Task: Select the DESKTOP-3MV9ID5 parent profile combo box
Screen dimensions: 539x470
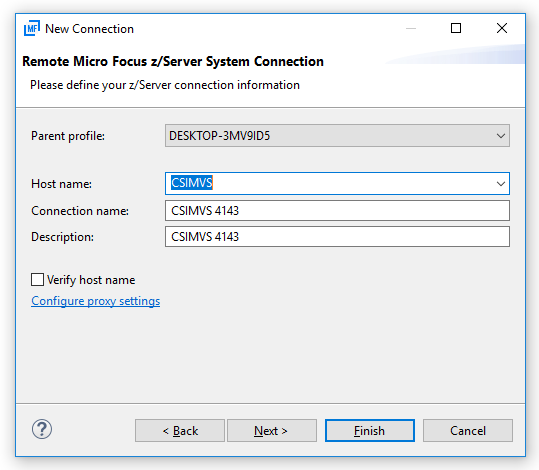Action: 337,136
